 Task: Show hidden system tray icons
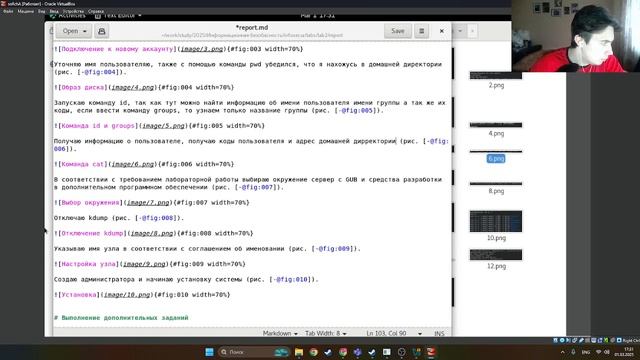[562, 352]
